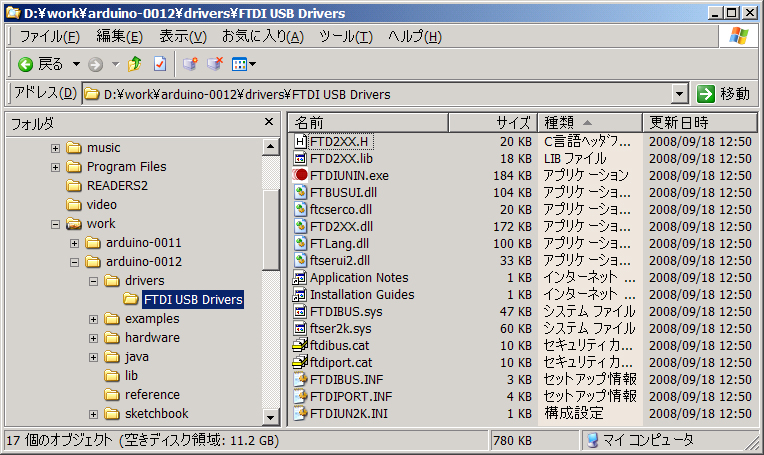
Task: Expand the arduino-0011 folder tree node
Action: pyautogui.click(x=75, y=243)
